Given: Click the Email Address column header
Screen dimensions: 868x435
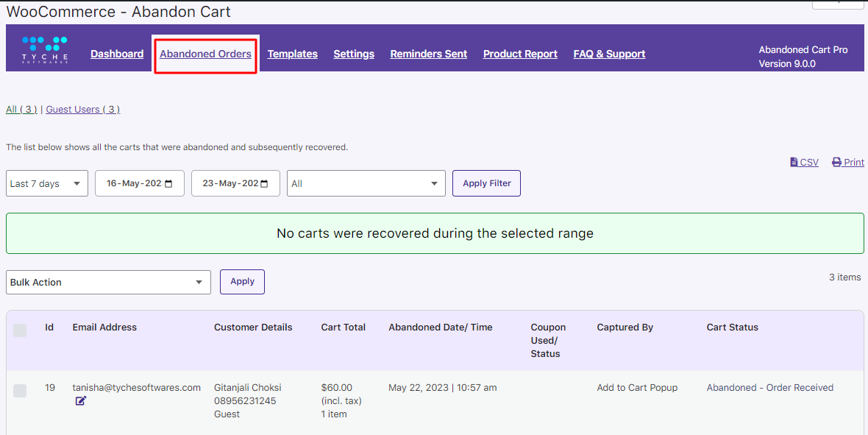Looking at the screenshot, I should pyautogui.click(x=104, y=327).
